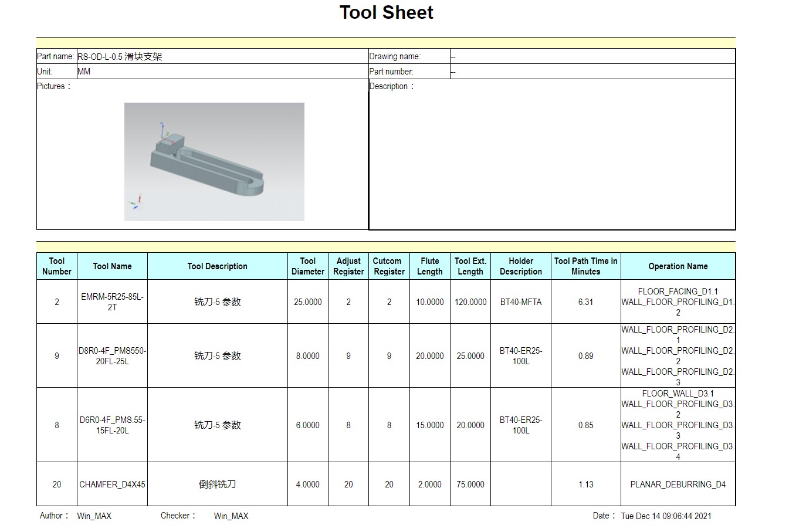
Task: Click tool path time 1.13
Action: point(586,484)
